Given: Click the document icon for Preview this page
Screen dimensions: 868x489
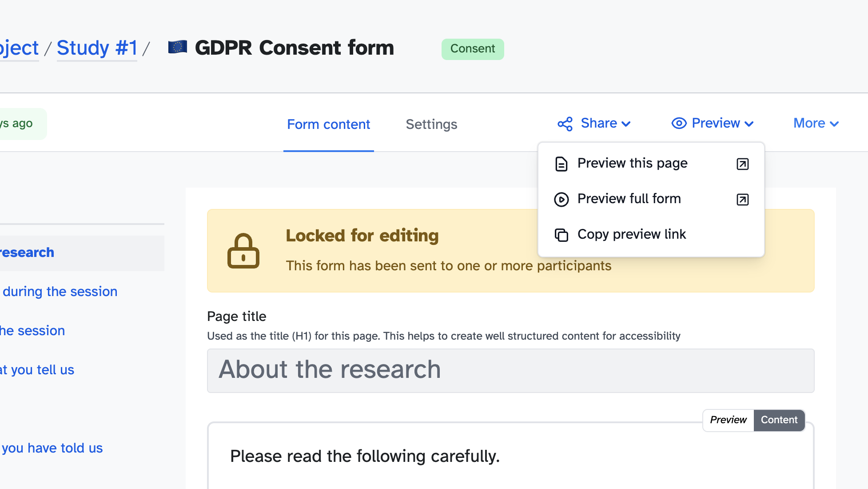Looking at the screenshot, I should 561,164.
